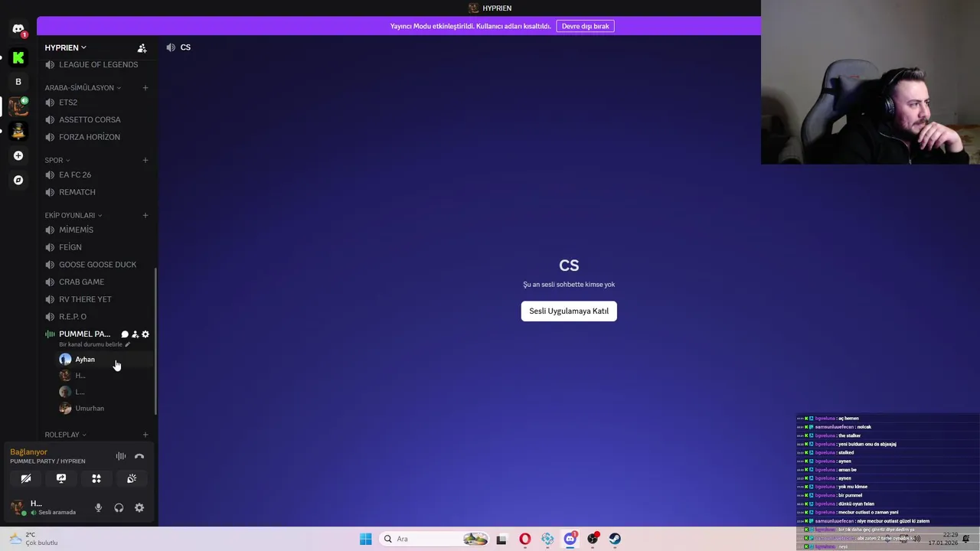This screenshot has height=551, width=980.
Task: Open the B server in server list
Action: pyautogui.click(x=18, y=82)
